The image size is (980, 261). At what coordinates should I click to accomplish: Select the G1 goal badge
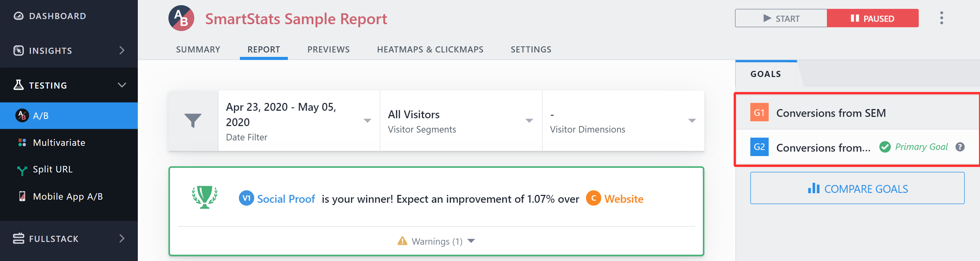tap(759, 112)
